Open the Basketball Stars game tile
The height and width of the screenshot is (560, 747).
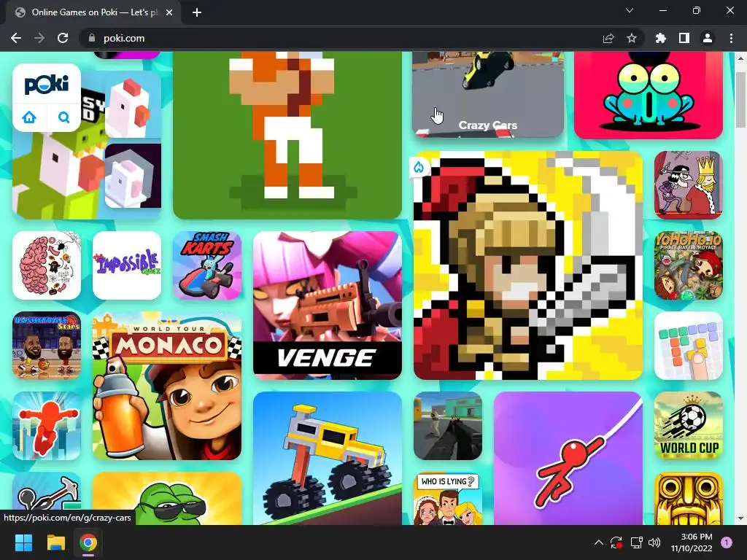[47, 346]
